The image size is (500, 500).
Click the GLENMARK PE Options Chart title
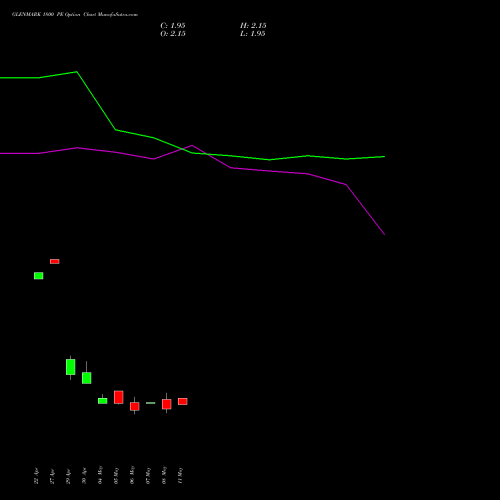(x=75, y=15)
